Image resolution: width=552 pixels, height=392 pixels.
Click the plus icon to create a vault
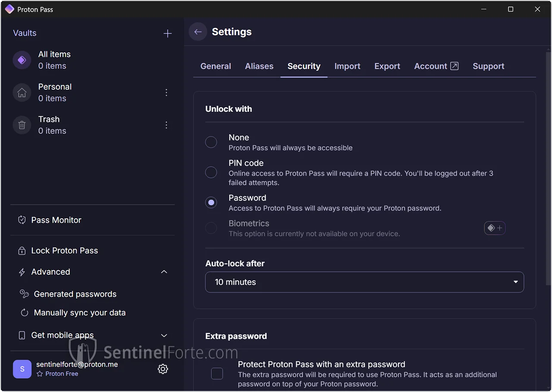pos(167,34)
